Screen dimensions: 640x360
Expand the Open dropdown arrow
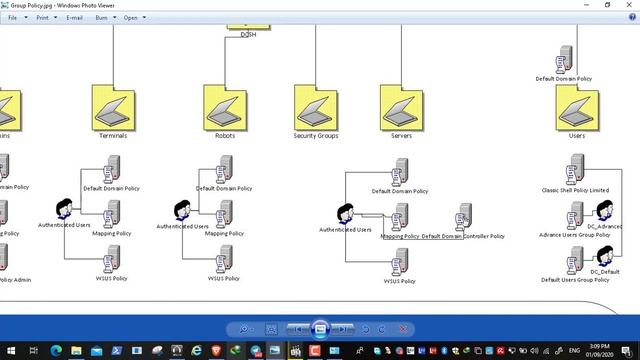(144, 18)
